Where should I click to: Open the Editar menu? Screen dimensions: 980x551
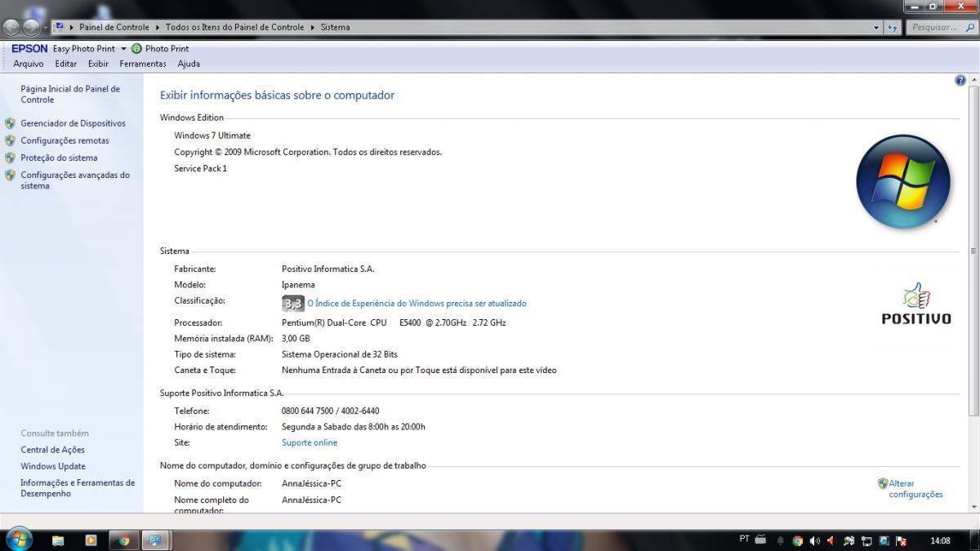tap(66, 64)
